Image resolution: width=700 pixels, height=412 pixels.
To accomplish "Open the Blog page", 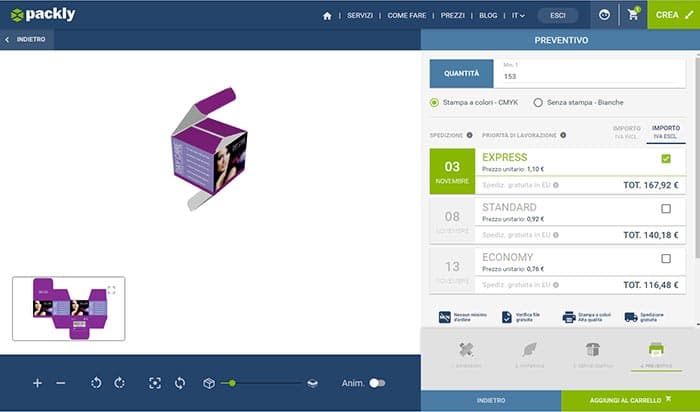I will (488, 16).
